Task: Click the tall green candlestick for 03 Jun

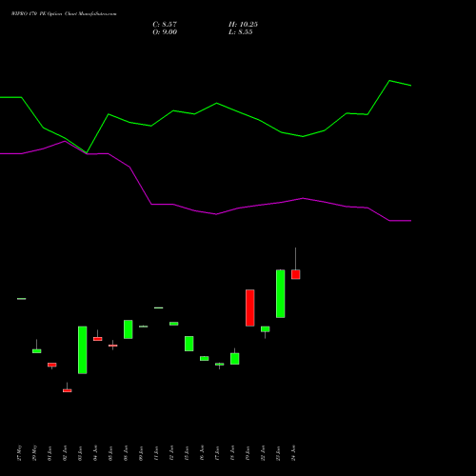Action: coord(83,350)
